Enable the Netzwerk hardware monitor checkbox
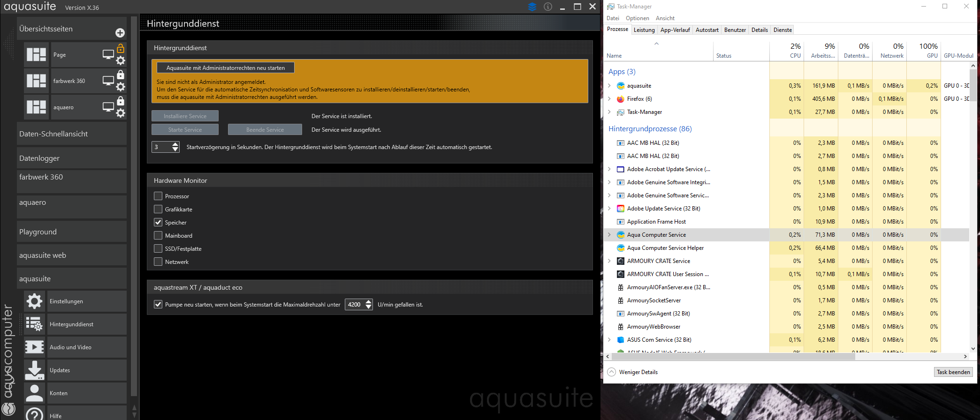Image resolution: width=980 pixels, height=420 pixels. click(158, 262)
